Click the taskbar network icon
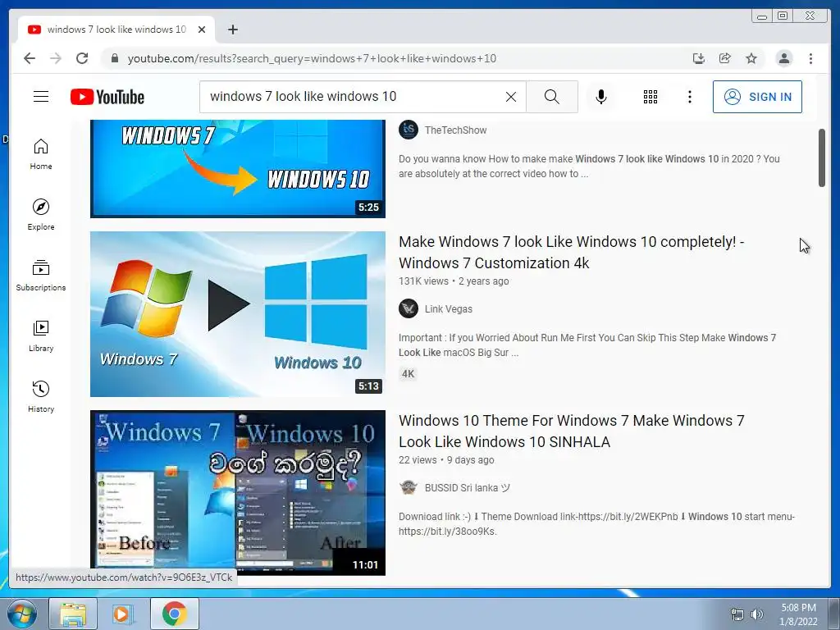 click(737, 614)
